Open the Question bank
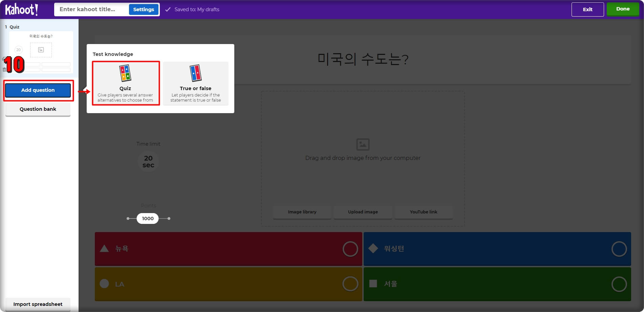644x312 pixels. tap(38, 109)
